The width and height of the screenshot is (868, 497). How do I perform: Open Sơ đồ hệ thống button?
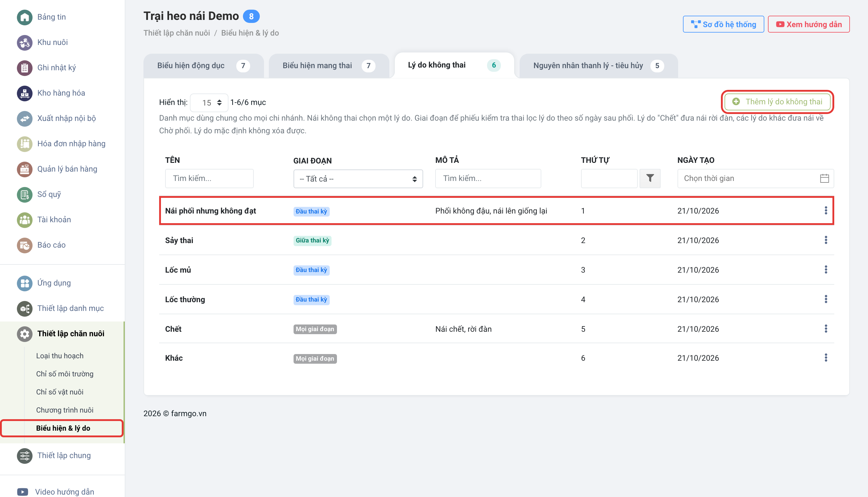pos(723,24)
